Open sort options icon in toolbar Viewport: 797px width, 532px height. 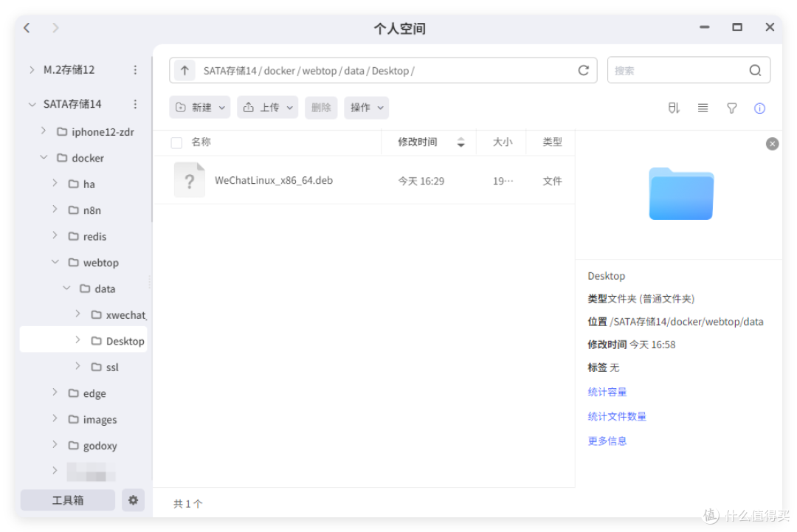[674, 108]
